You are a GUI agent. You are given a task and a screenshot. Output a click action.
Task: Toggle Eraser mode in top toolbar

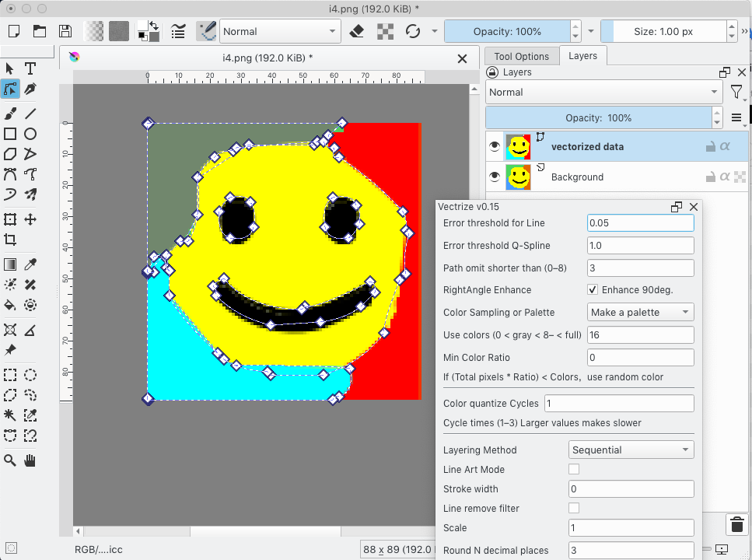tap(357, 31)
